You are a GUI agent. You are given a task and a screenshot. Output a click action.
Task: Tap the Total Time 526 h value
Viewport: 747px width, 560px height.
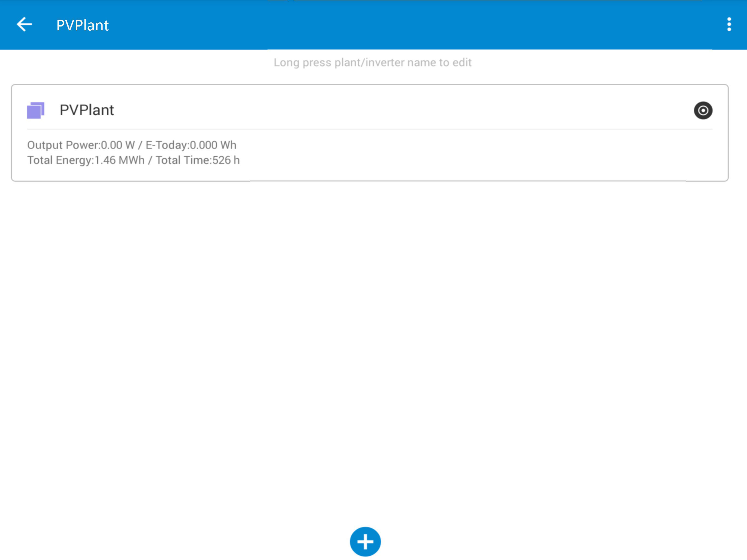point(198,160)
